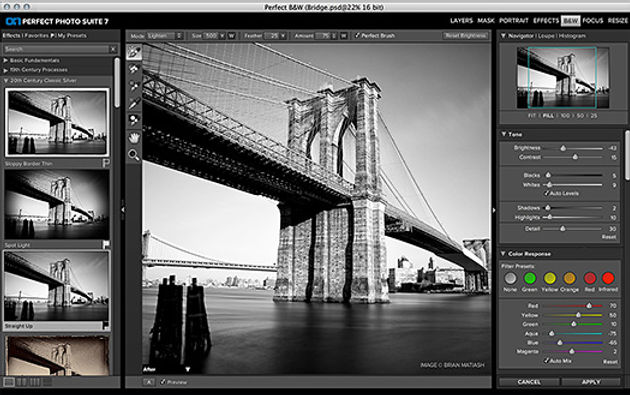This screenshot has width=630, height=395.
Task: Click the Reset Brightness button
Action: 466,36
